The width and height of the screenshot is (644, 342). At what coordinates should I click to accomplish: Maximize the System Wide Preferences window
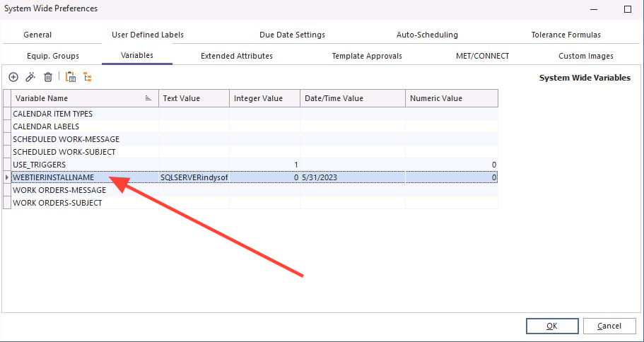click(x=627, y=9)
